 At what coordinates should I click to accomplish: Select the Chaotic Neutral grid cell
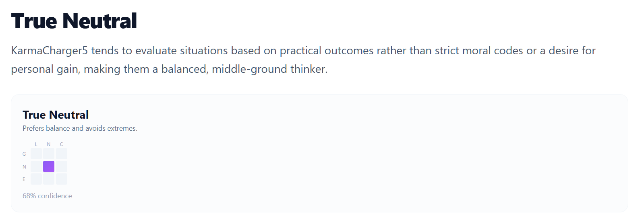click(62, 167)
